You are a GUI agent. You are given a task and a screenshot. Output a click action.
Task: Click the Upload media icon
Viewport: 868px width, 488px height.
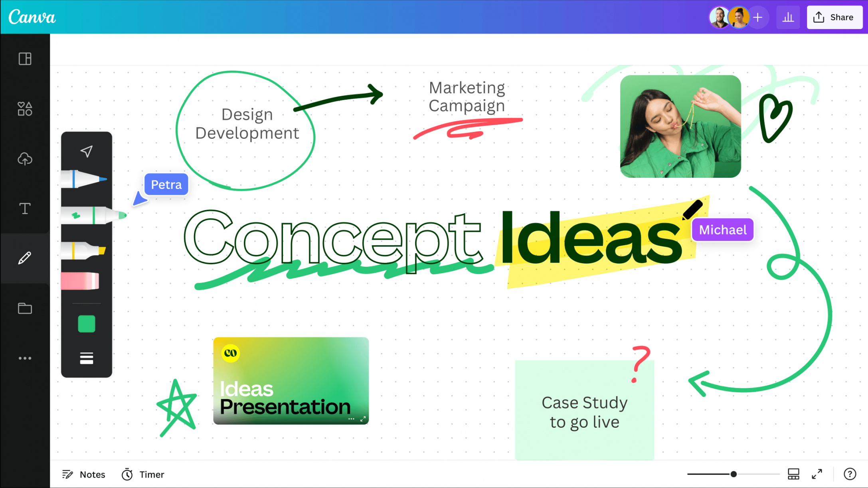point(25,159)
